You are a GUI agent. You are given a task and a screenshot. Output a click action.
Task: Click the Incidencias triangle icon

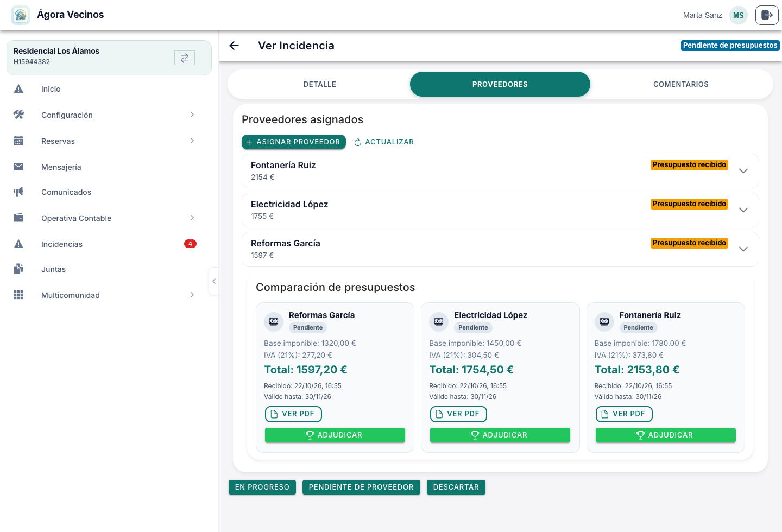18,244
